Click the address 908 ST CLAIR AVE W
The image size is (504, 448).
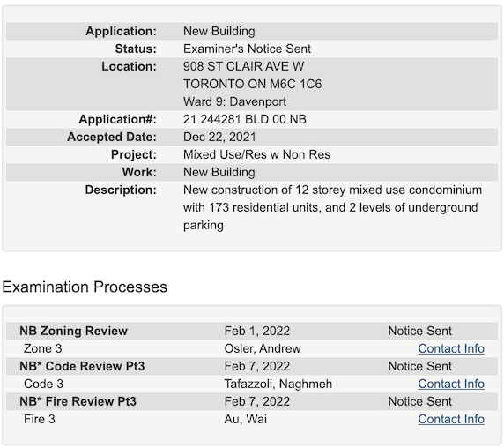click(x=244, y=66)
